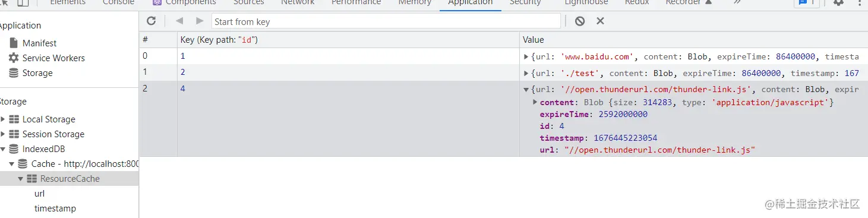868x218 pixels.
Task: Click the 'id: 4' property line
Action: pos(552,126)
